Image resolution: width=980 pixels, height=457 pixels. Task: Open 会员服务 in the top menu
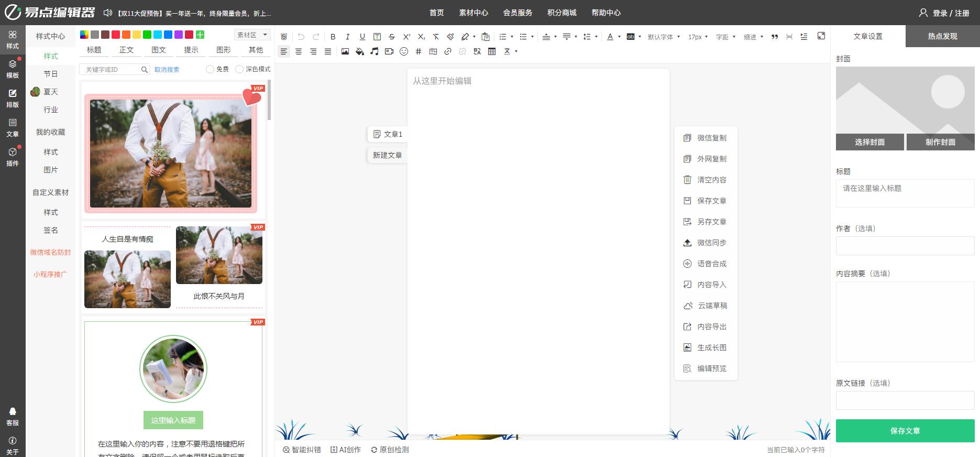pos(517,13)
